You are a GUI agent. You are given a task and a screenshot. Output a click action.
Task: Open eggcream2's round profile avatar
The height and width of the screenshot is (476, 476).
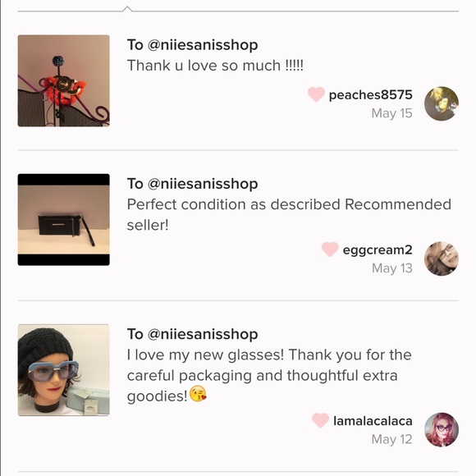[442, 259]
